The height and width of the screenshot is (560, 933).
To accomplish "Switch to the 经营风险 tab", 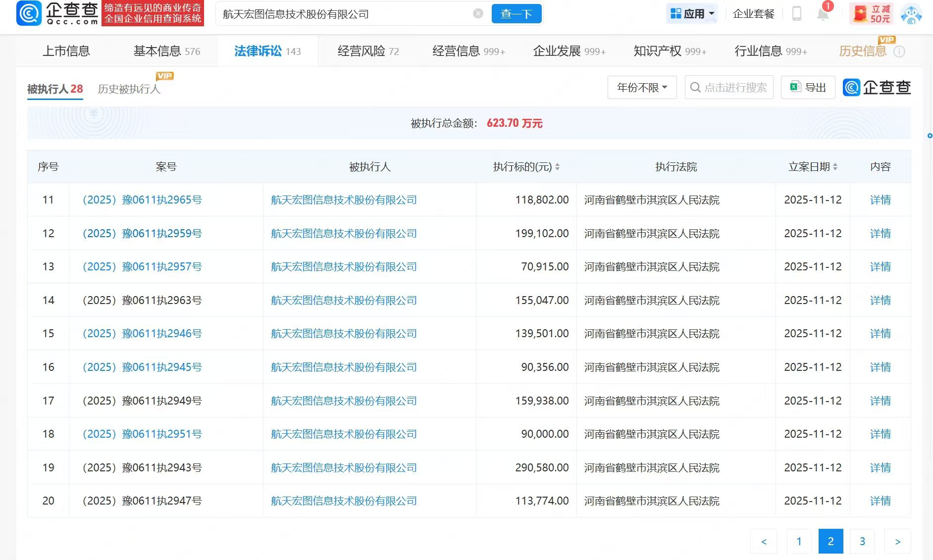I will [x=368, y=51].
